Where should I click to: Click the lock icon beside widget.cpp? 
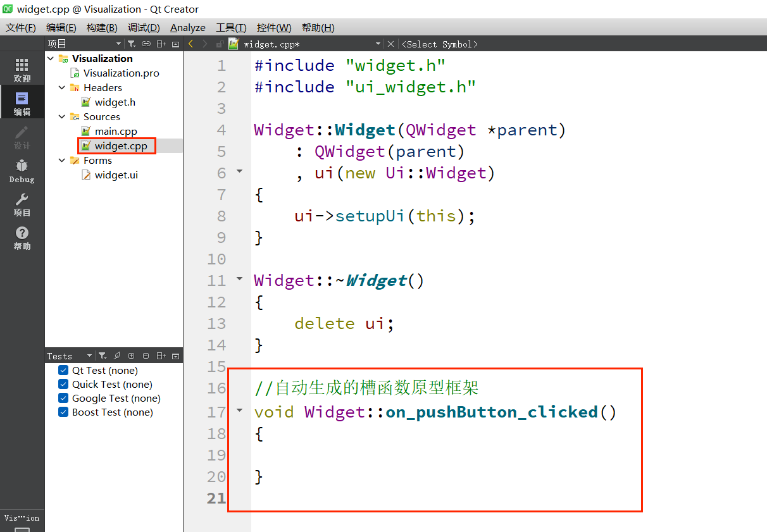[x=220, y=44]
